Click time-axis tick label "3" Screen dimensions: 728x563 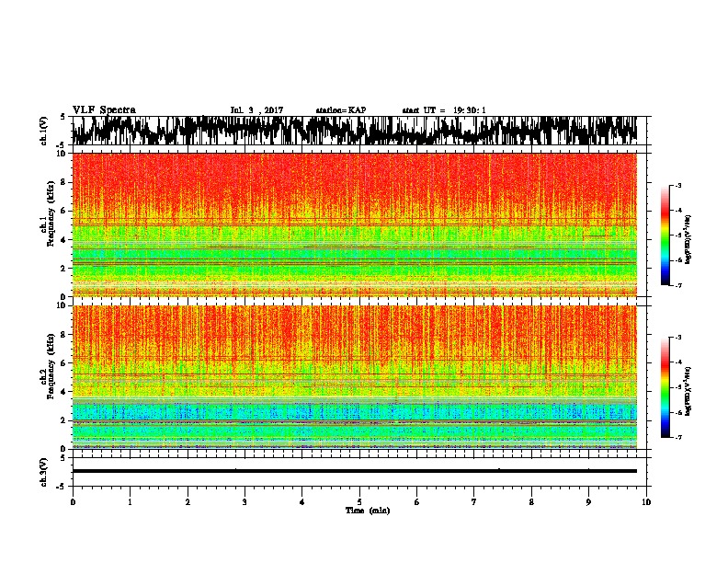[x=245, y=502]
